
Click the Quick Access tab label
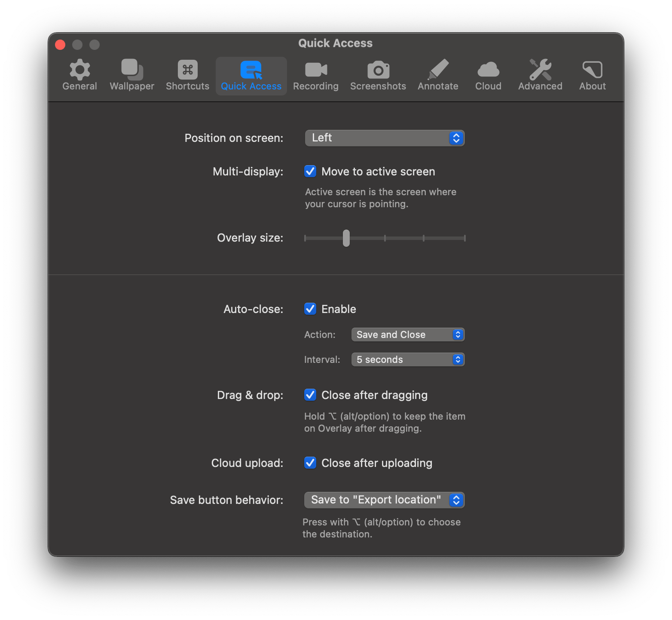point(251,86)
